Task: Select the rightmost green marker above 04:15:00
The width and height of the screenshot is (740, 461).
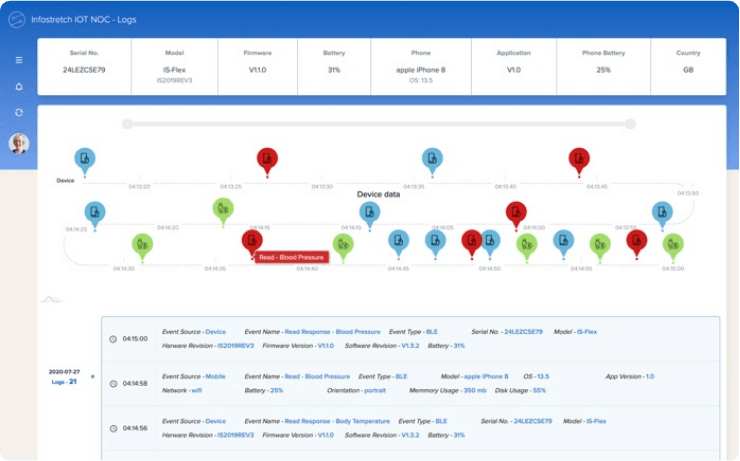Action: click(674, 244)
